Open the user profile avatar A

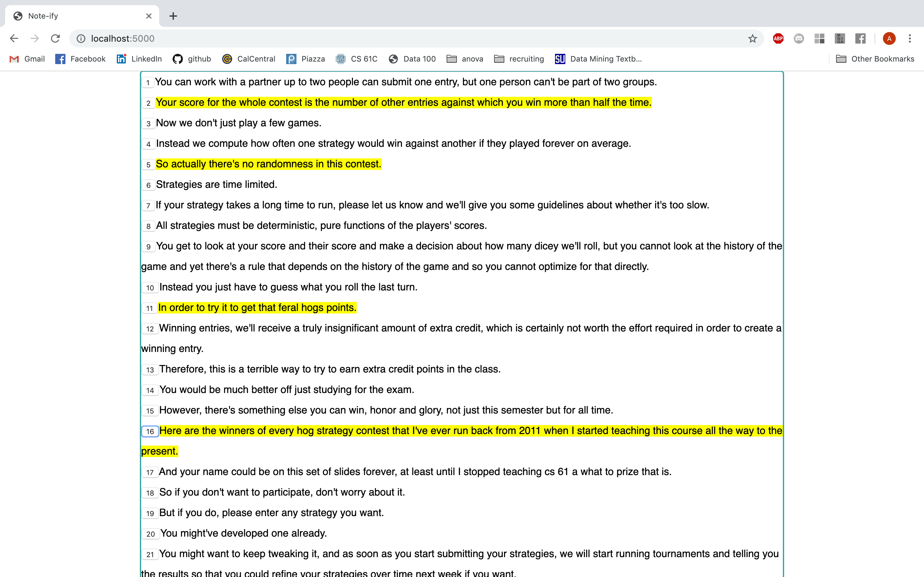(889, 38)
